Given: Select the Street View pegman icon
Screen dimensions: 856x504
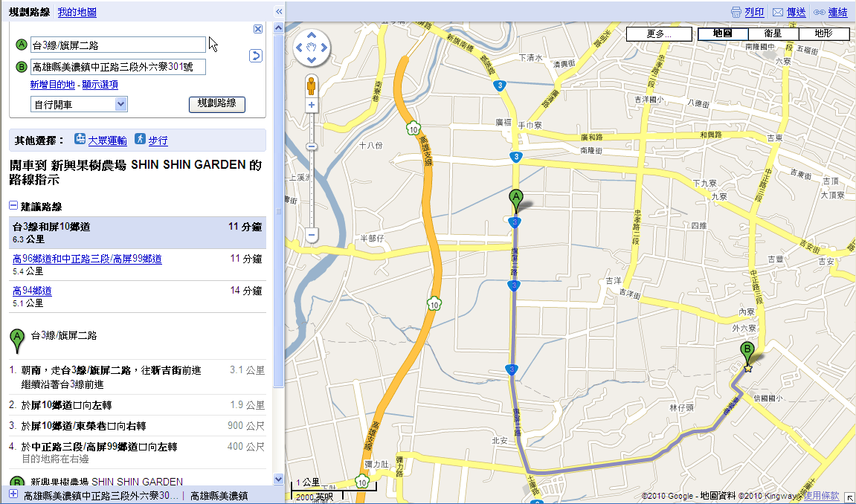Looking at the screenshot, I should (x=311, y=85).
